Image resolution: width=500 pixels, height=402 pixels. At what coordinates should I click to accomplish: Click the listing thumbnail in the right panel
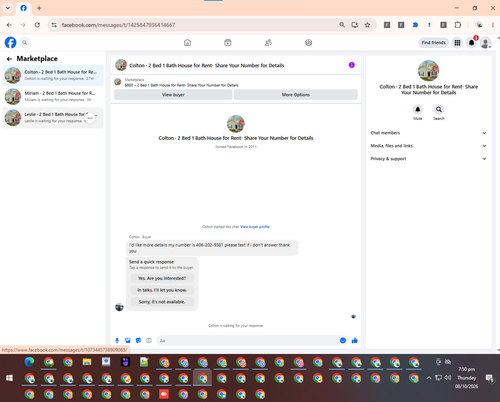tap(428, 70)
